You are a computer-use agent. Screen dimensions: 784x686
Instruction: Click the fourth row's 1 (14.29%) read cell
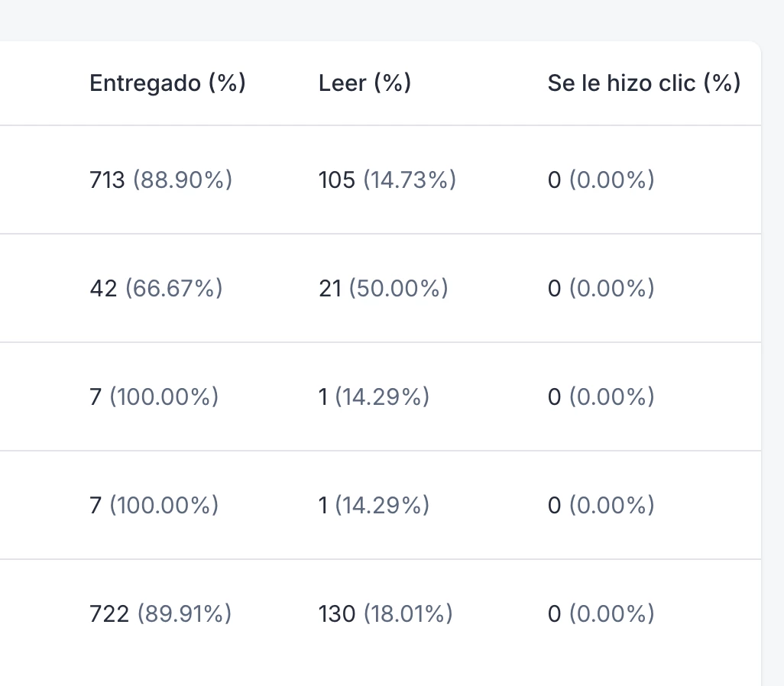(x=374, y=506)
